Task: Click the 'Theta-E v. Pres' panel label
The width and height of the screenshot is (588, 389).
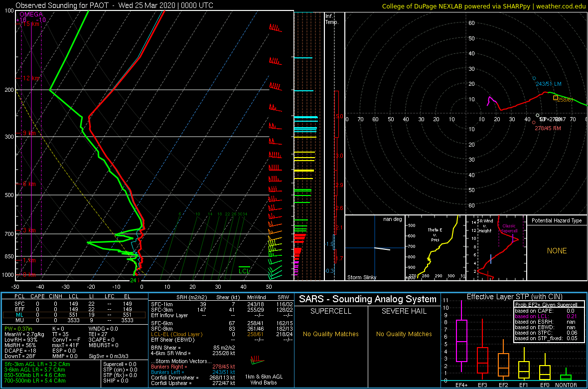Action: [436, 236]
